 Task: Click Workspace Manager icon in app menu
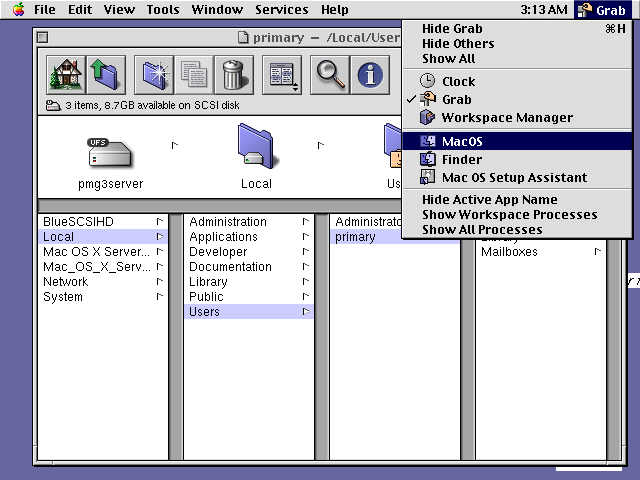coord(427,118)
